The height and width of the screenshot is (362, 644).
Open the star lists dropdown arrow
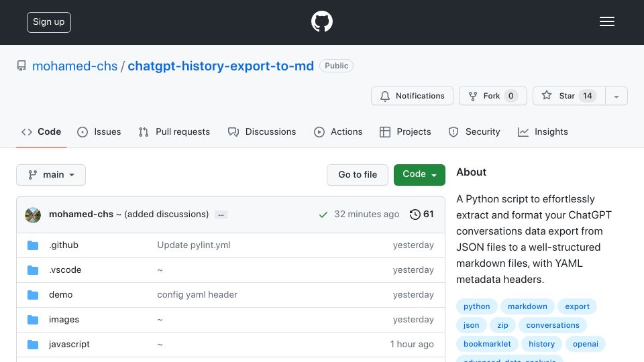pyautogui.click(x=616, y=96)
